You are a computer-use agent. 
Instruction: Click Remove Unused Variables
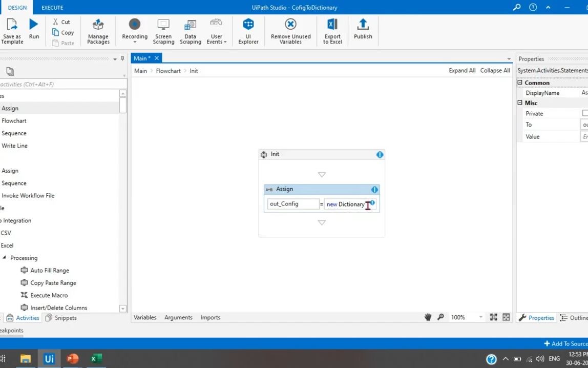point(290,31)
